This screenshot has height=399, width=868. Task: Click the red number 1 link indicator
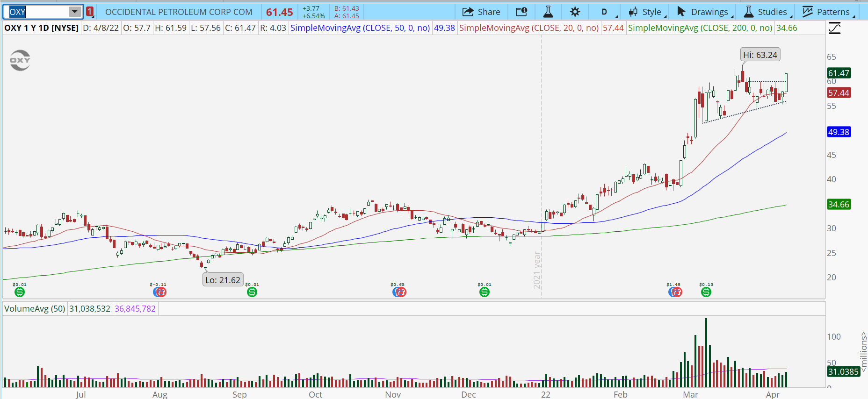[90, 12]
